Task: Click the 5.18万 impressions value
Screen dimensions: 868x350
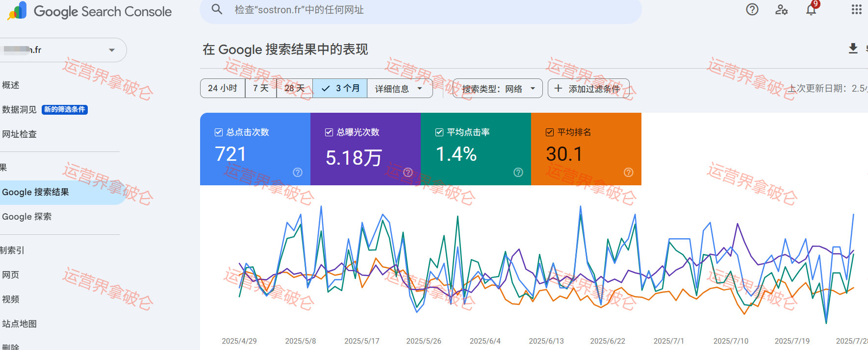Action: coord(354,158)
